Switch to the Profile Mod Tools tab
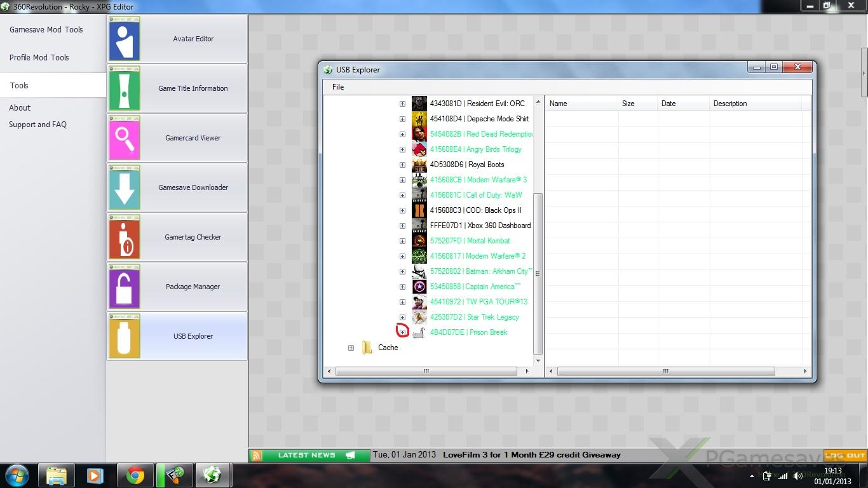The height and width of the screenshot is (488, 868). 39,58
